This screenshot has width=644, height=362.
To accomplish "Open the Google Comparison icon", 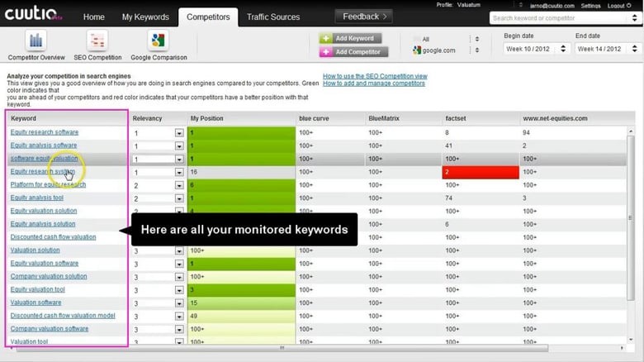I will click(x=158, y=40).
